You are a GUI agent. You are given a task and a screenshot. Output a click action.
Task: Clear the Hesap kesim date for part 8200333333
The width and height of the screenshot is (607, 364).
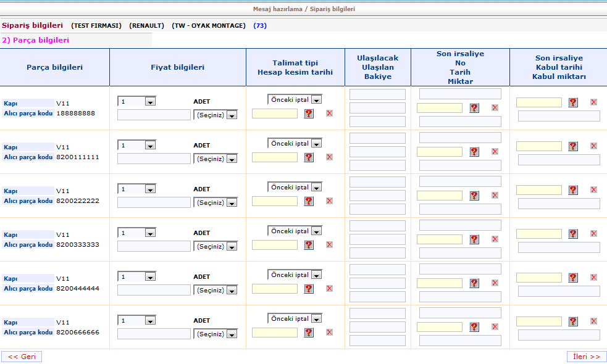[x=329, y=245]
